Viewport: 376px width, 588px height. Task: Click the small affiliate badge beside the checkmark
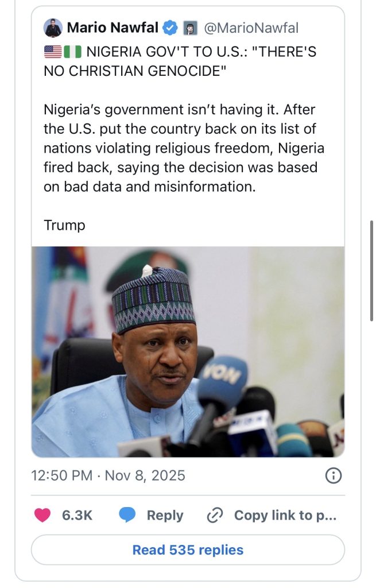coord(190,28)
